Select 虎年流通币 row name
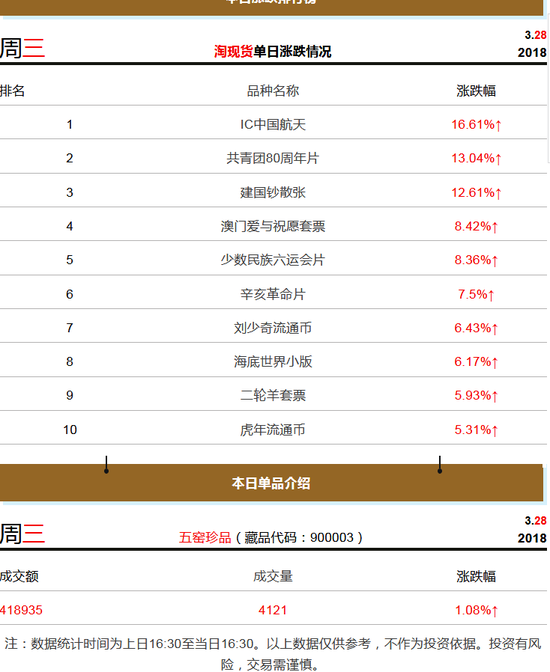 tap(273, 429)
